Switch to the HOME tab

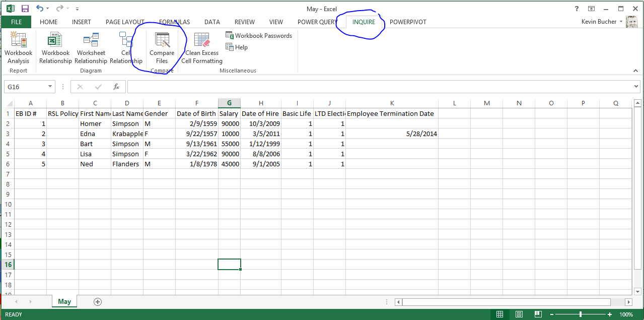[49, 22]
